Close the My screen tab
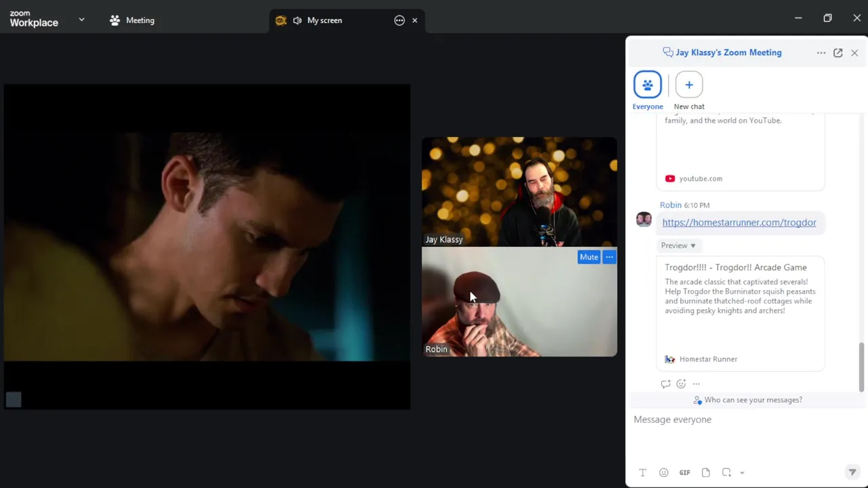The image size is (868, 488). (414, 20)
